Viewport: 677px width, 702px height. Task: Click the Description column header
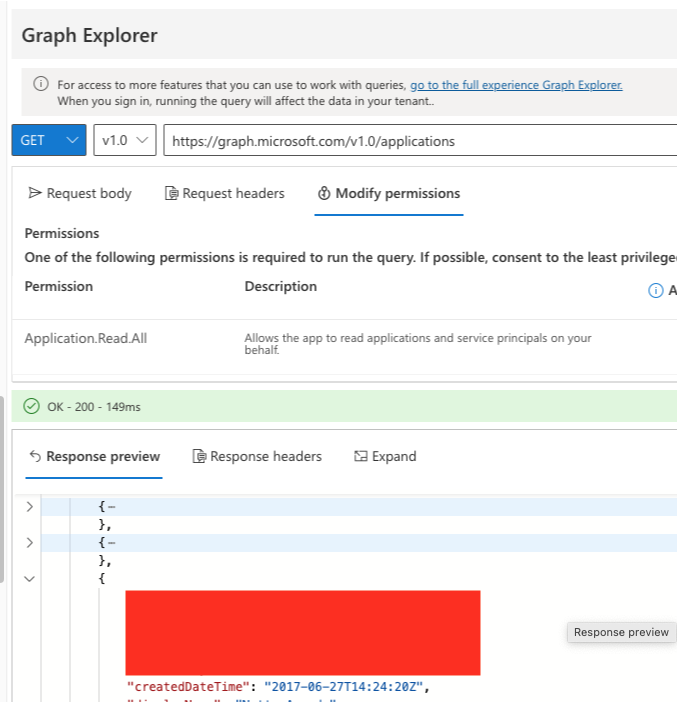point(281,287)
